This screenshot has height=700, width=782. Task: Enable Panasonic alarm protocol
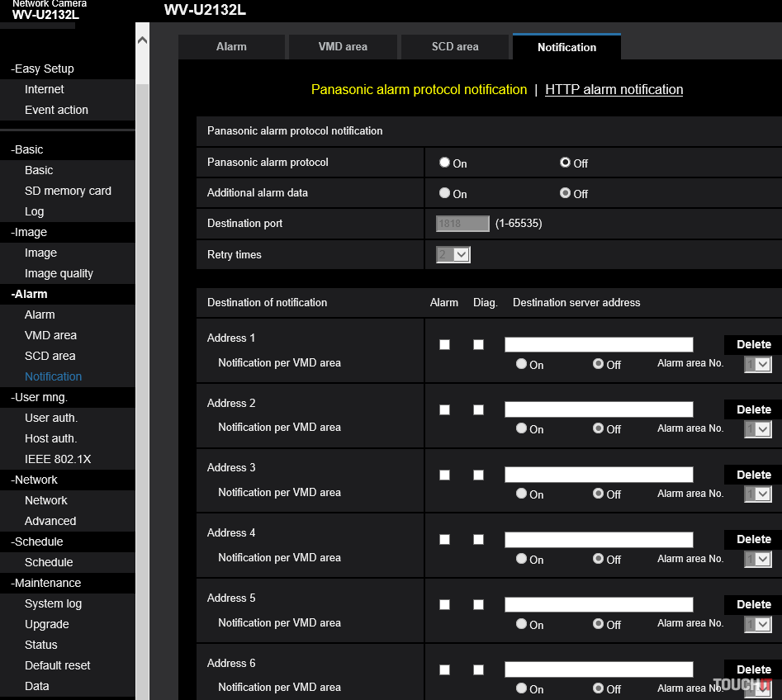444,162
